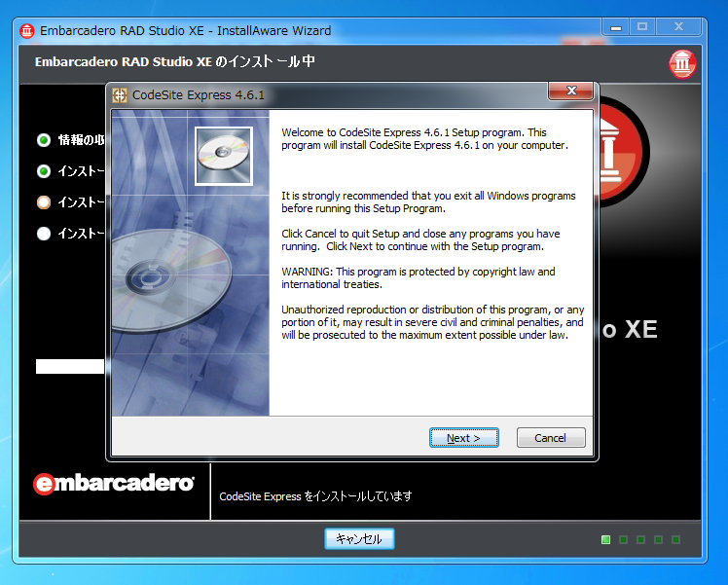Click the embarcadero brand logo at bottom left

(114, 484)
